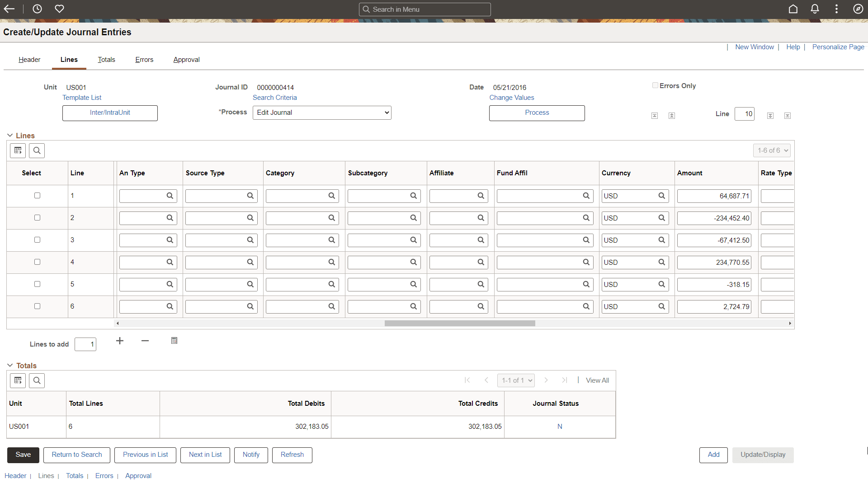Select journal line 2 checkbox
The image size is (868, 488).
tap(37, 218)
